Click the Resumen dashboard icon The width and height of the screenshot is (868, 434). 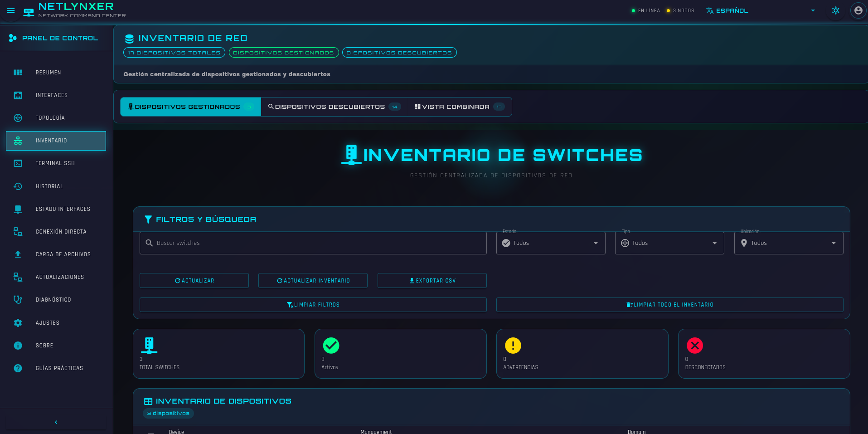click(x=18, y=73)
